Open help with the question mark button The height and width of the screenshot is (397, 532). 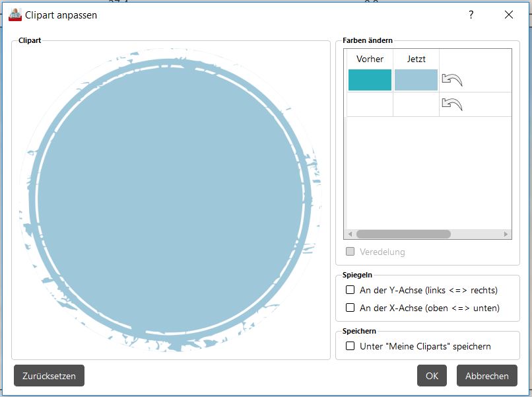coord(471,15)
